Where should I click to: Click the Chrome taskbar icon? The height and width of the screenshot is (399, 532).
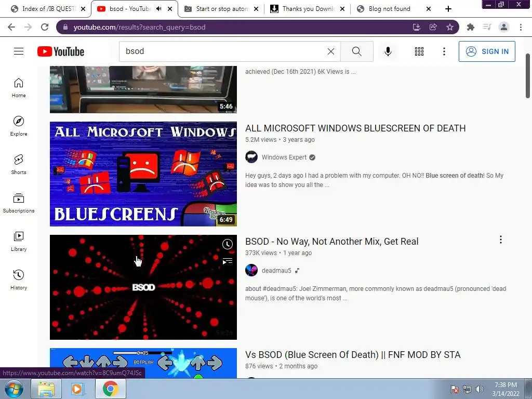coord(111,389)
